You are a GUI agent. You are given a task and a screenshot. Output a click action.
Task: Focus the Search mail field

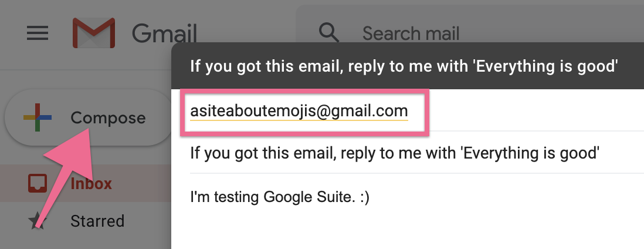[x=411, y=33]
